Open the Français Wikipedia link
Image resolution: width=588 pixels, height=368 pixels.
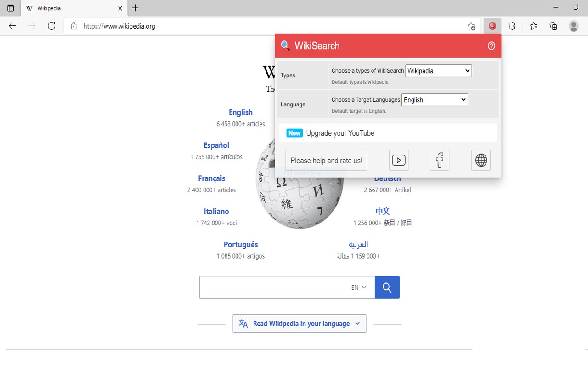point(212,178)
